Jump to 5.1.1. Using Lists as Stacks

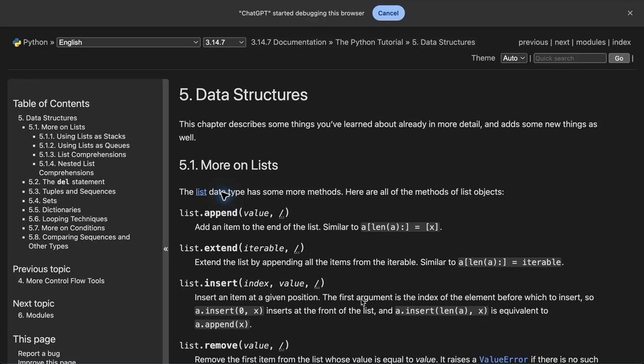point(82,136)
